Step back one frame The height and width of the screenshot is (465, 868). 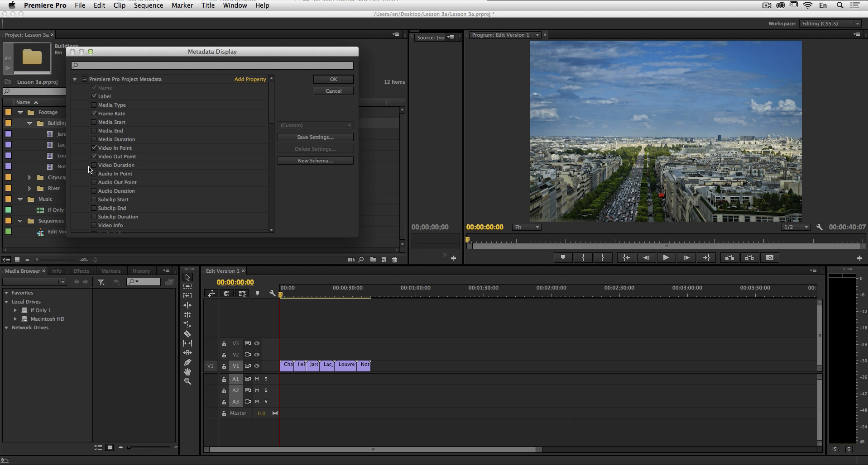tap(646, 257)
